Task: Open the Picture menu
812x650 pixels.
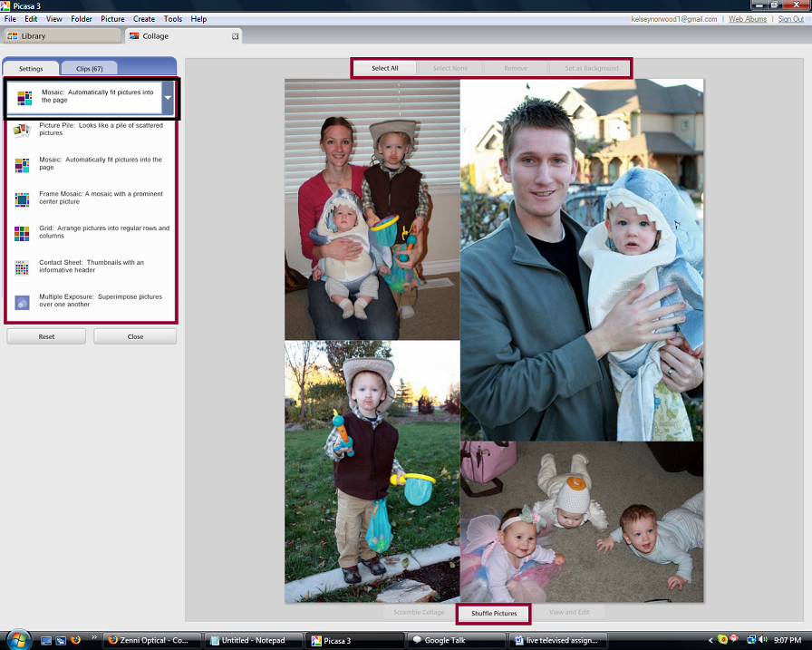Action: (x=112, y=19)
